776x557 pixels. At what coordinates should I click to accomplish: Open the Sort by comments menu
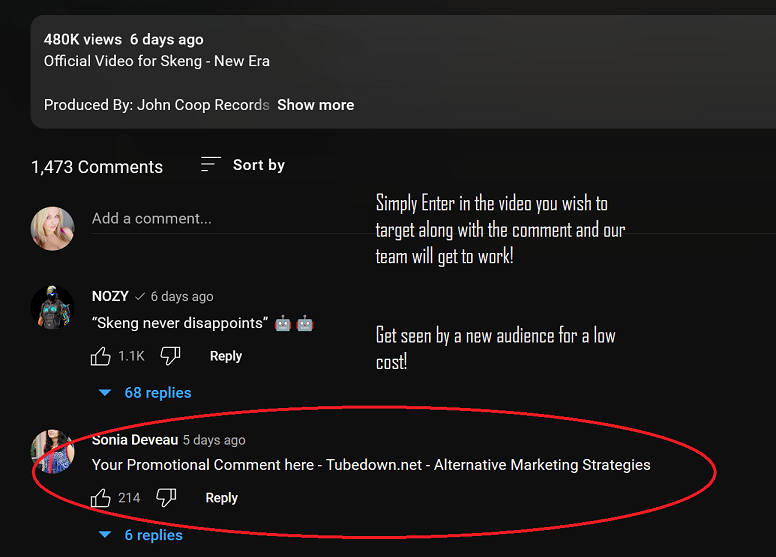(x=243, y=165)
